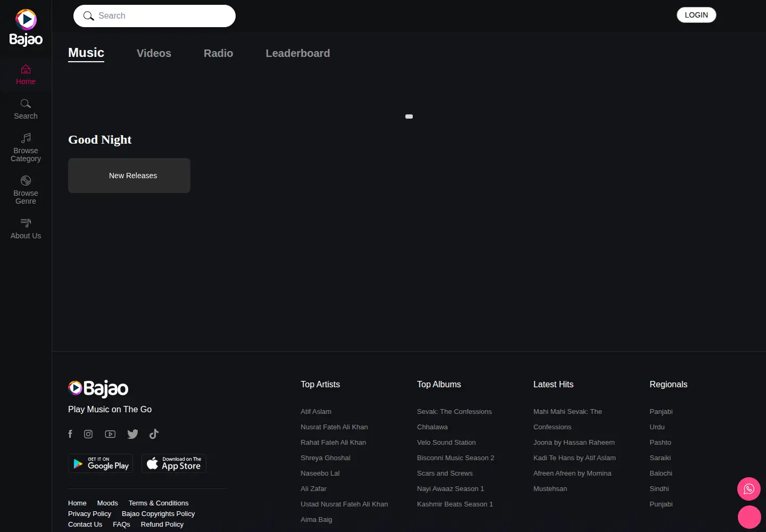
Task: Select Pashto under Regionals
Action: tap(660, 443)
